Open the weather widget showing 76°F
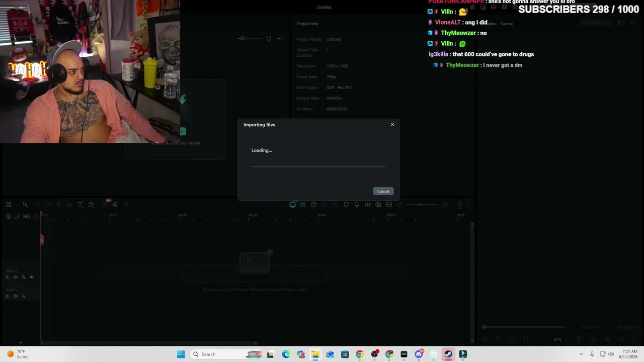The width and height of the screenshot is (644, 362). (17, 354)
